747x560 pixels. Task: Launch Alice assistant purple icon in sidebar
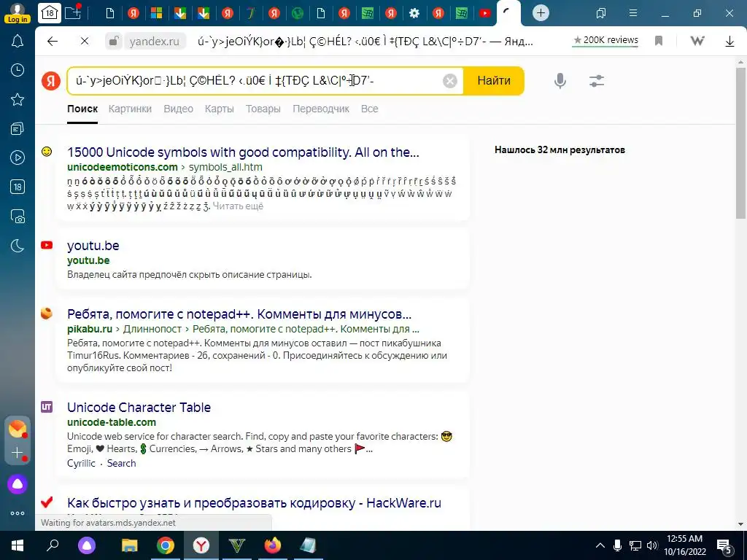18,484
